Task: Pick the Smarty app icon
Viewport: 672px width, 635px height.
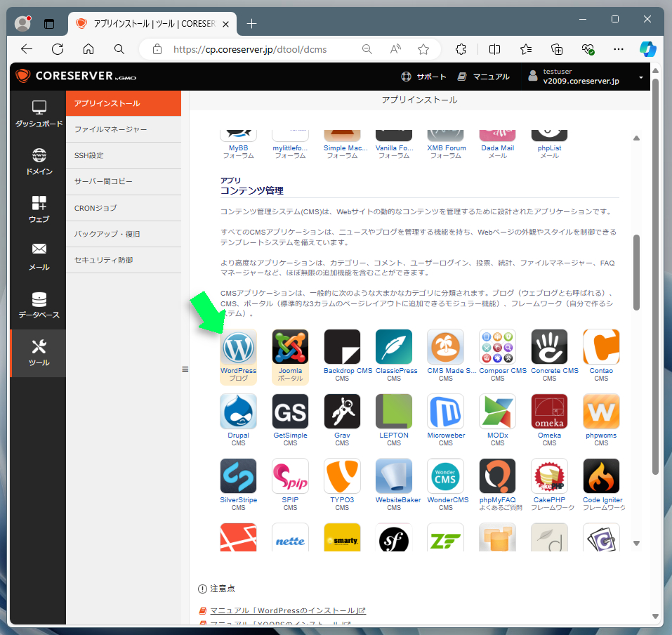Action: pyautogui.click(x=342, y=537)
